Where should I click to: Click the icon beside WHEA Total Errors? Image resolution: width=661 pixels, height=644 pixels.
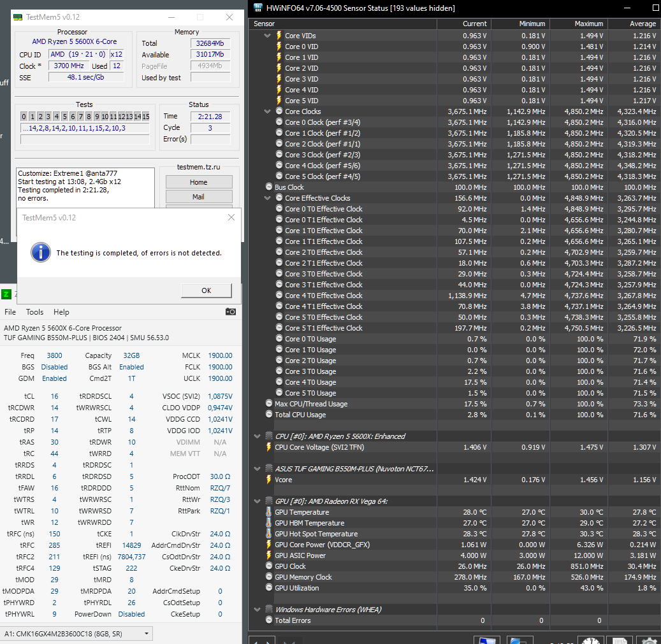click(269, 620)
